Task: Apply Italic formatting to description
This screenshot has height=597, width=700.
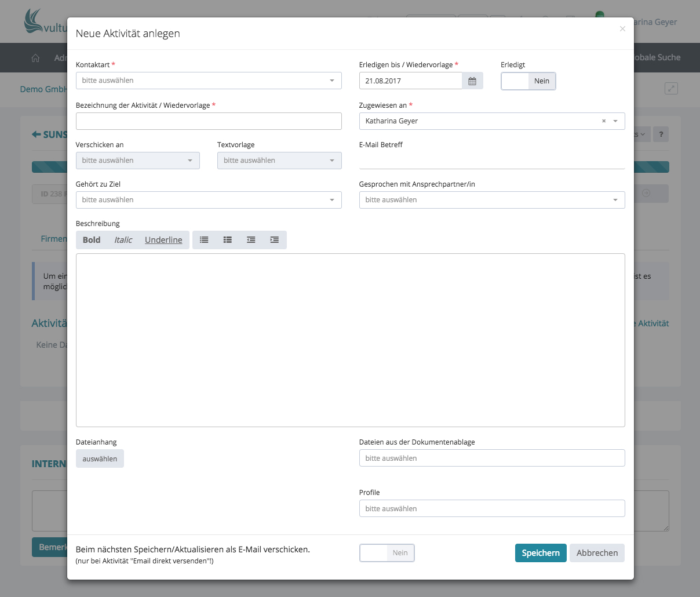Action: pyautogui.click(x=123, y=240)
